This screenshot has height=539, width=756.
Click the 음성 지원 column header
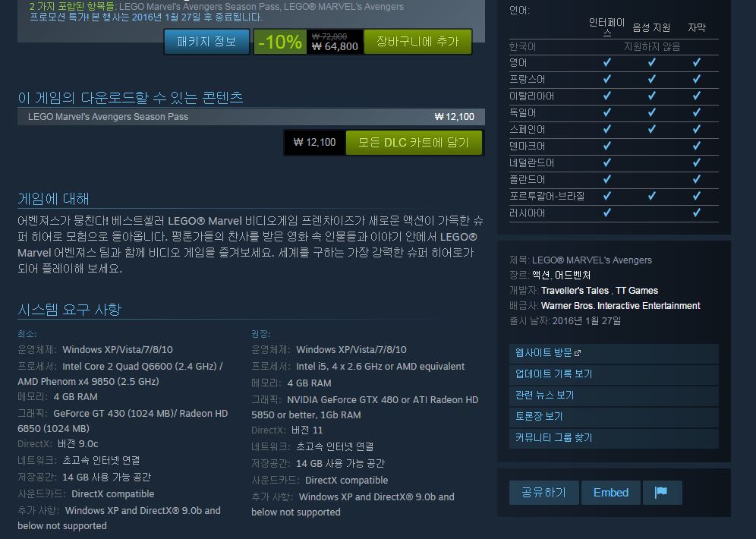(x=651, y=27)
